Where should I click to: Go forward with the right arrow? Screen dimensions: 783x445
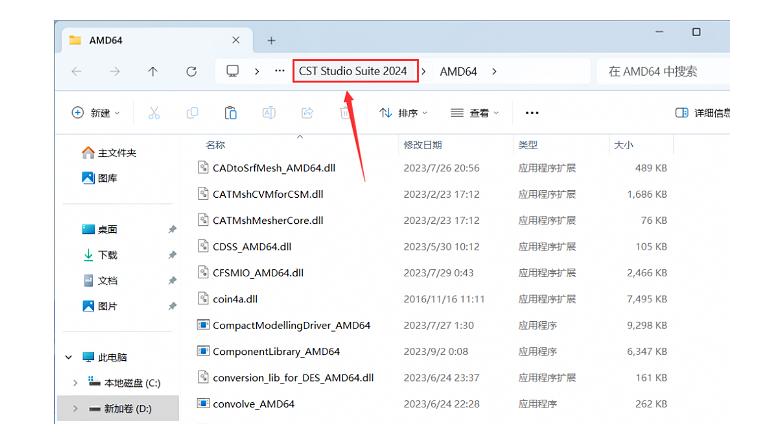pyautogui.click(x=115, y=71)
